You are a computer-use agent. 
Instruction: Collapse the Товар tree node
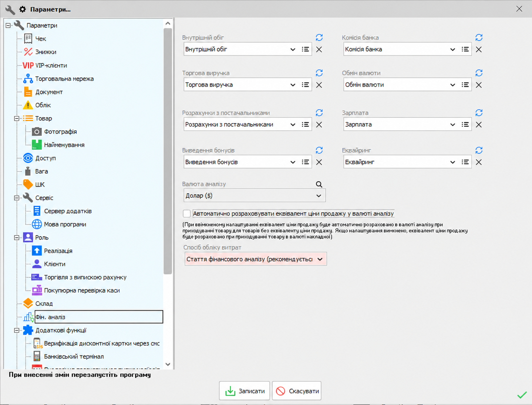coord(17,118)
